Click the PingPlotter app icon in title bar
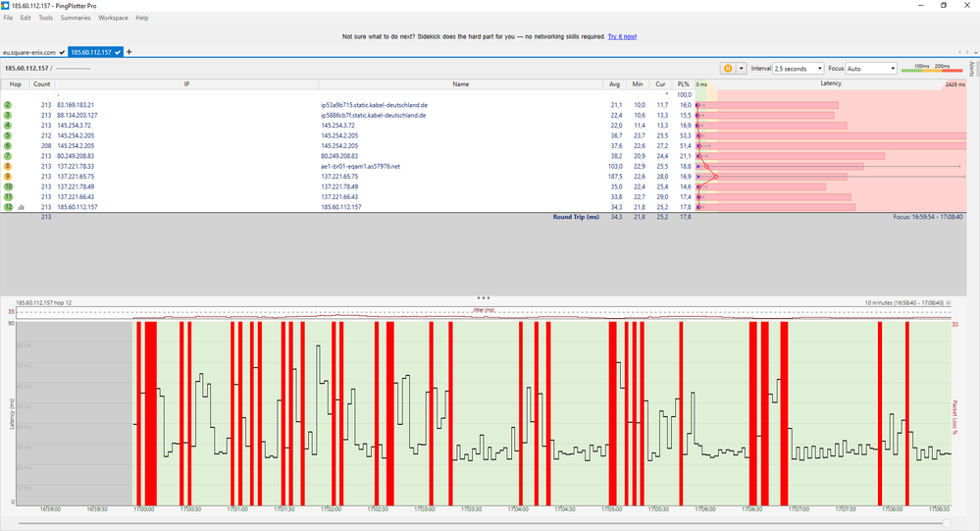Viewport: 980px width, 531px height. 6,5
